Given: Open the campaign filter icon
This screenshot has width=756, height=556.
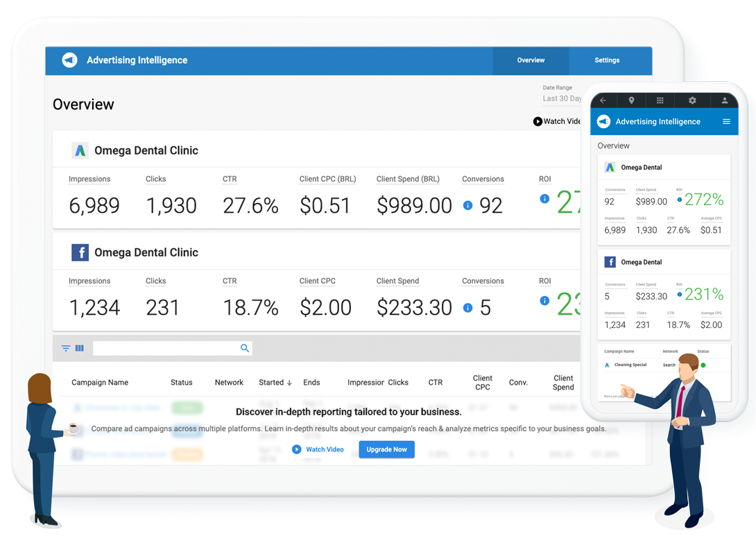Looking at the screenshot, I should (66, 348).
